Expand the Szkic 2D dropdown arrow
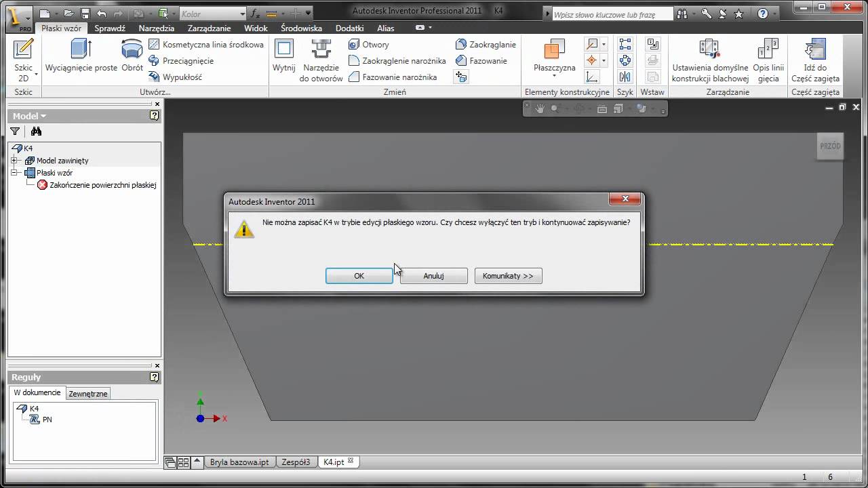The height and width of the screenshot is (488, 868). click(36, 74)
